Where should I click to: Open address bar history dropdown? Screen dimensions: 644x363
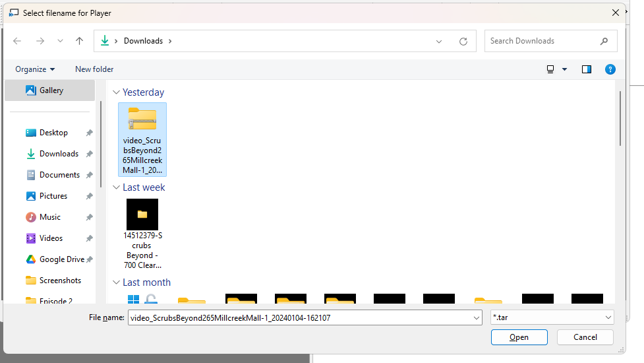pyautogui.click(x=439, y=41)
